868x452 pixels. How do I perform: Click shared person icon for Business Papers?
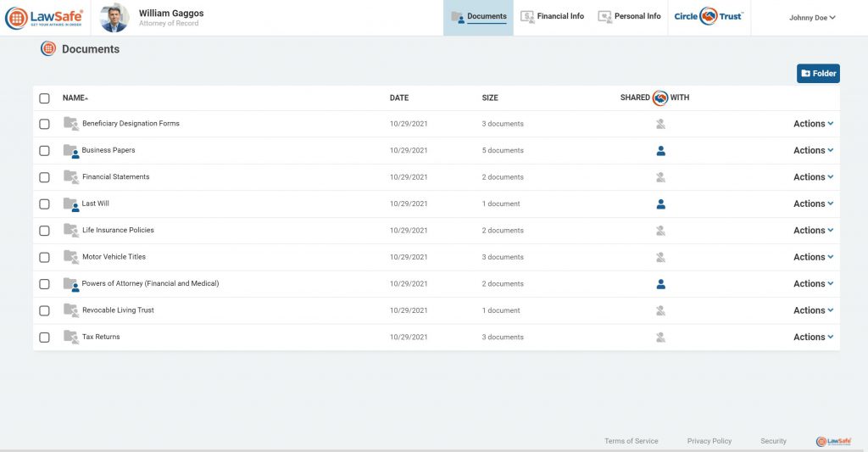click(660, 151)
